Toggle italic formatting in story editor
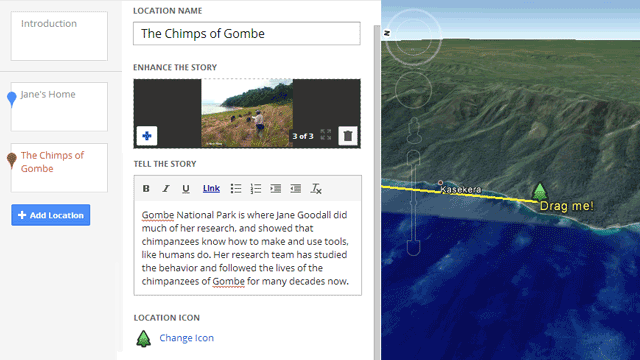Viewport: 640px width, 360px height. pyautogui.click(x=166, y=189)
